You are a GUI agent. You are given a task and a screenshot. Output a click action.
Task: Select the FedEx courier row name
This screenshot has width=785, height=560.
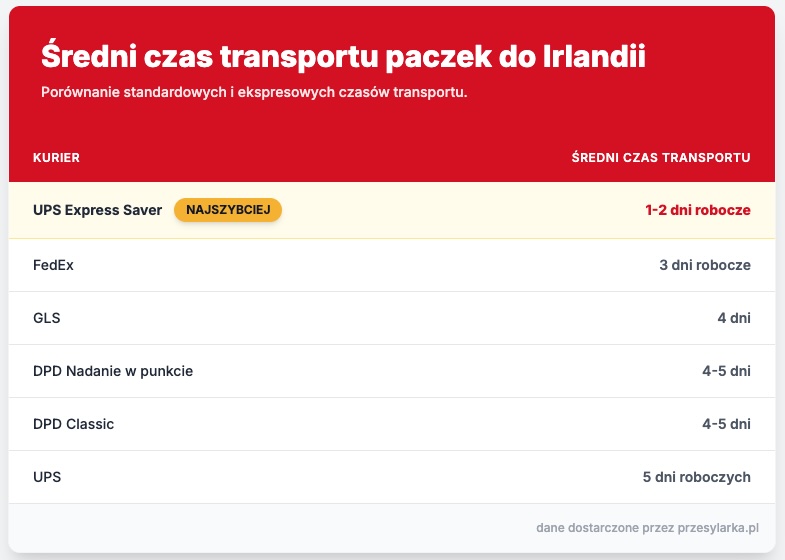[53, 265]
